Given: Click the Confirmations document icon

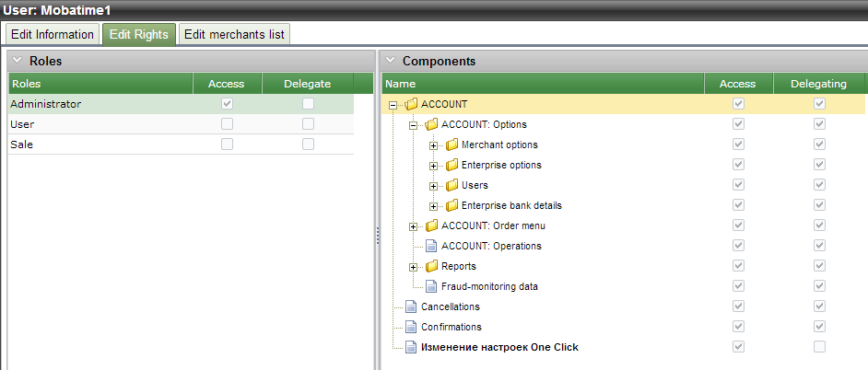Looking at the screenshot, I should point(411,327).
